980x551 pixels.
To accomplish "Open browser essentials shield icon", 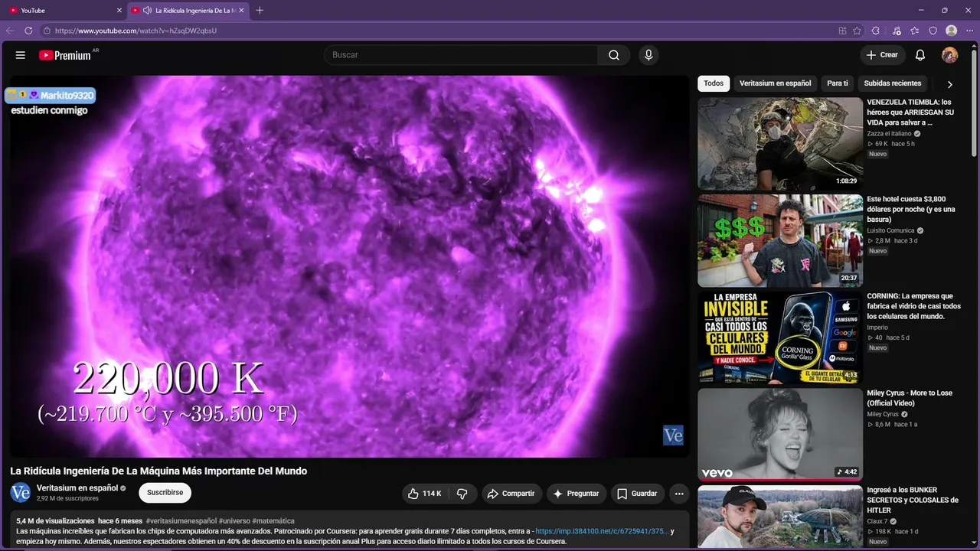I will 933,31.
